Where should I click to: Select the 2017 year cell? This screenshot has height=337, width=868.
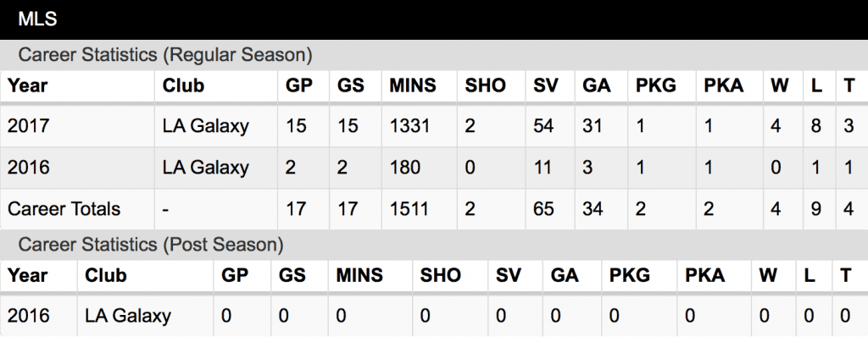pos(28,126)
